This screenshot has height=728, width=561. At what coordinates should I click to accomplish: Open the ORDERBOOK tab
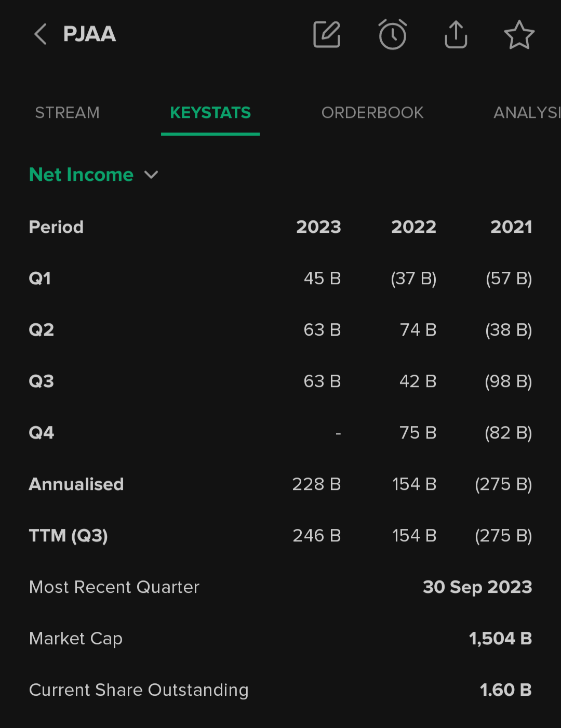click(x=372, y=113)
